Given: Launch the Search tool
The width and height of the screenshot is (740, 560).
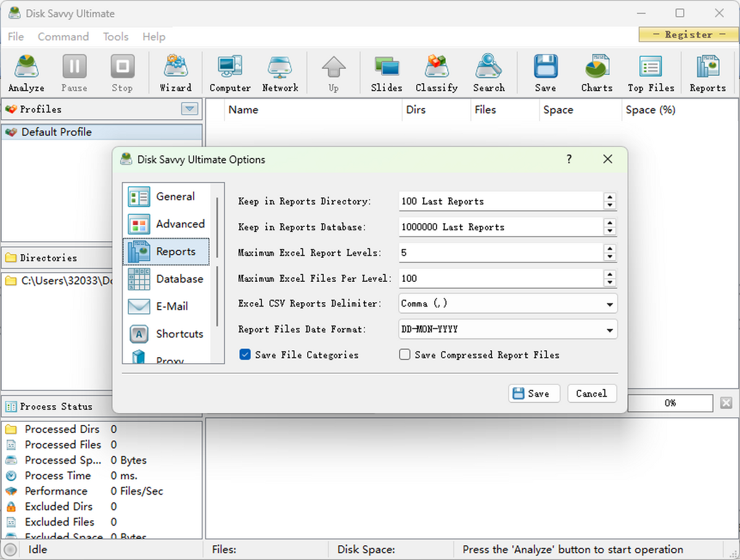Looking at the screenshot, I should click(x=488, y=72).
